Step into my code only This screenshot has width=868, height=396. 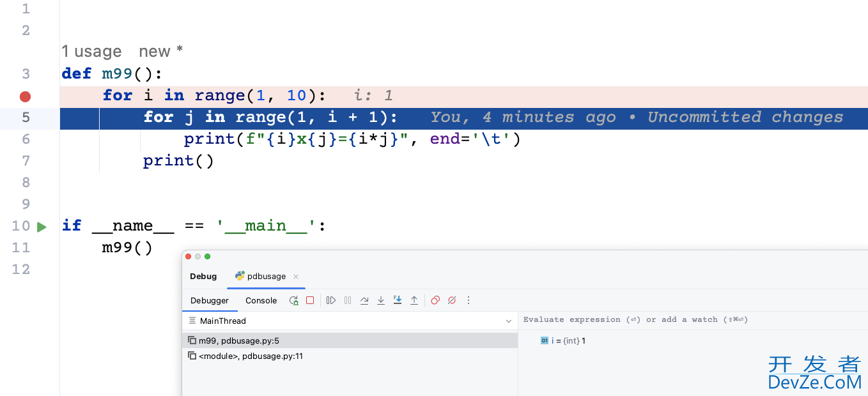(398, 300)
